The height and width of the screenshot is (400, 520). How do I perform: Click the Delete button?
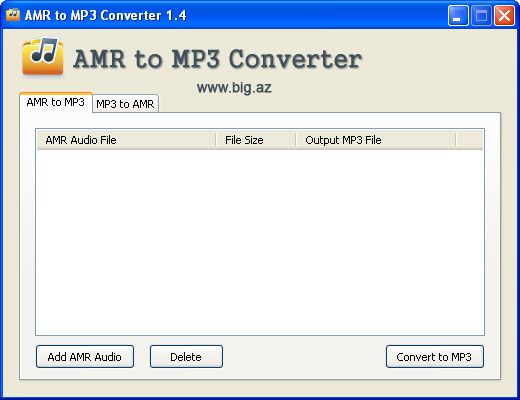coord(186,357)
